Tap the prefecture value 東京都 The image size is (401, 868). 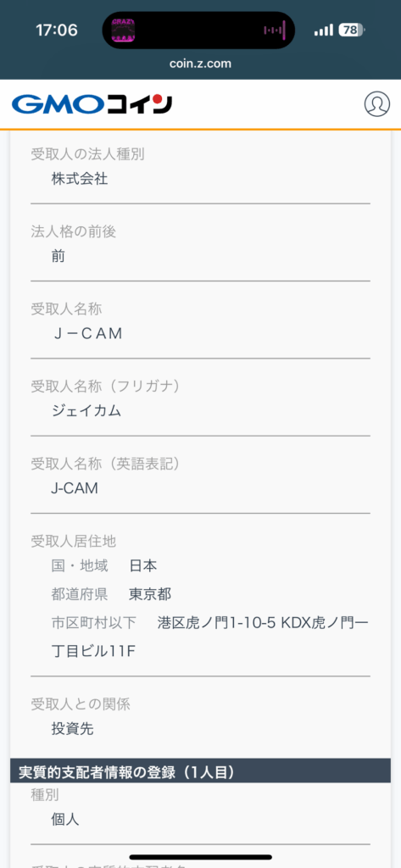coord(150,594)
